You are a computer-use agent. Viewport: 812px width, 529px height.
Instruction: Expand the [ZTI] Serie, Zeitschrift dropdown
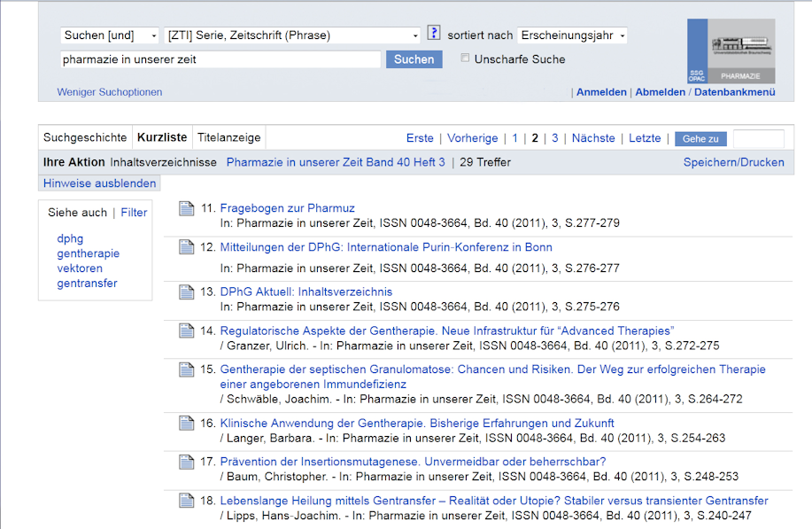(x=293, y=35)
